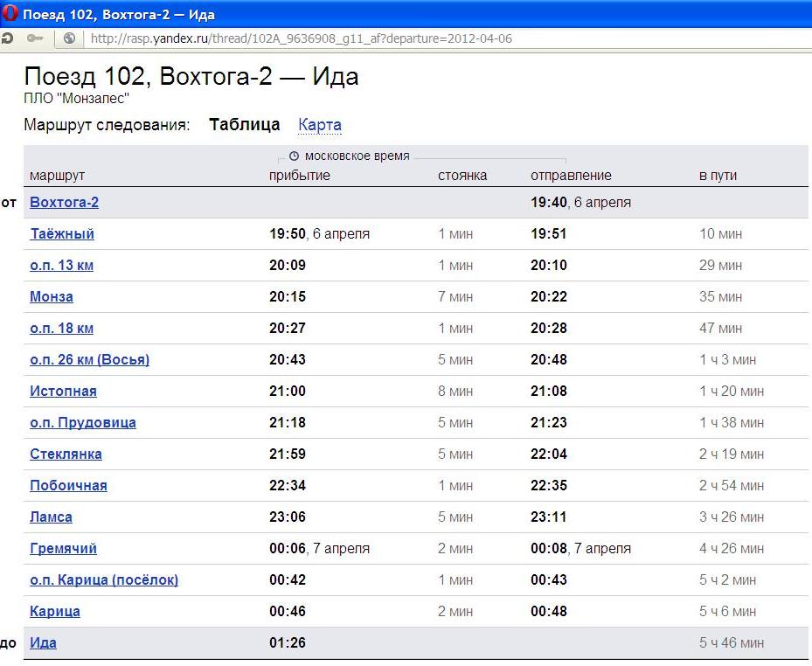This screenshot has width=812, height=666.
Task: Click the clock icon beside московское время
Action: [x=294, y=156]
